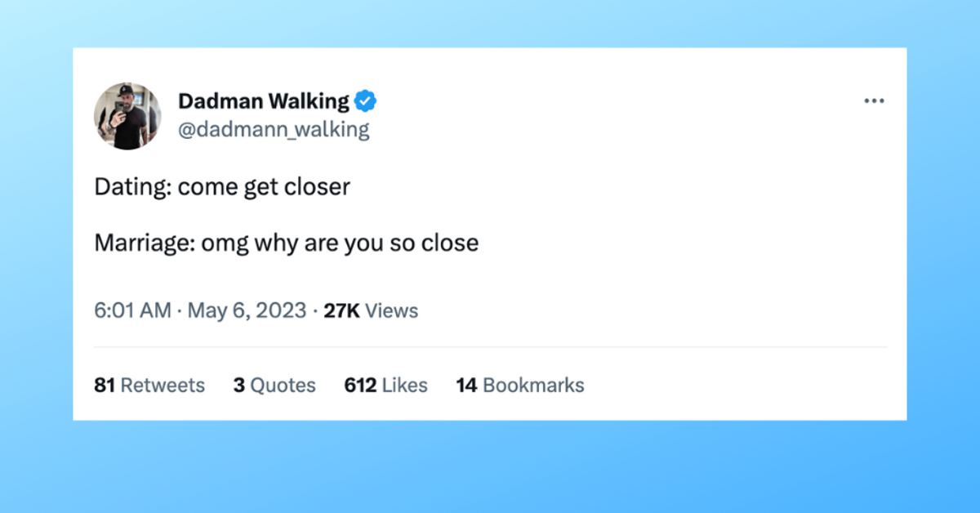Click the Views label next to 27K
The height and width of the screenshot is (513, 980).
392,310
